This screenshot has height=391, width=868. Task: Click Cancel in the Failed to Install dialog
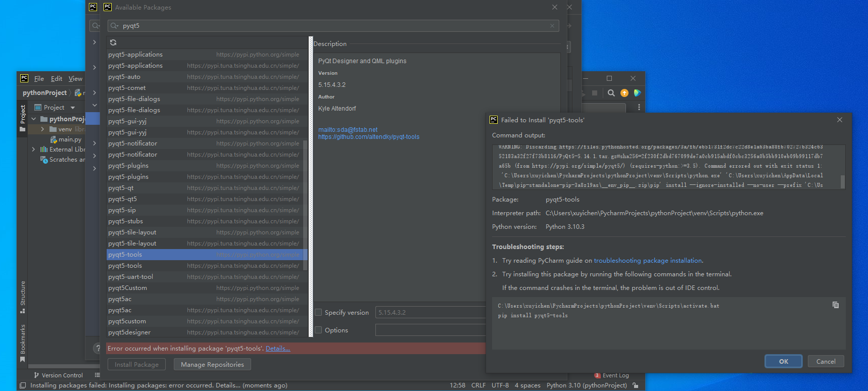[826, 361]
